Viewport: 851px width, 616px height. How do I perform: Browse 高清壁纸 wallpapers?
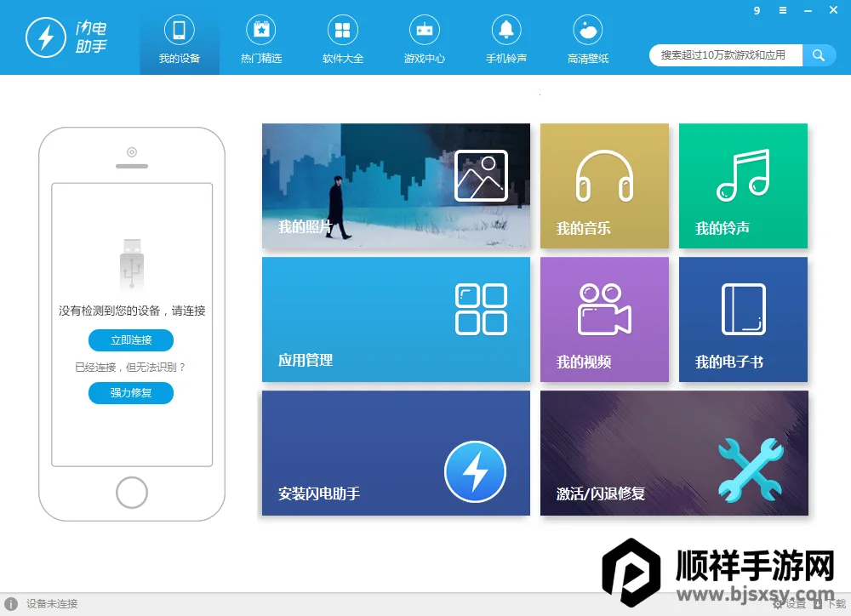[x=587, y=39]
